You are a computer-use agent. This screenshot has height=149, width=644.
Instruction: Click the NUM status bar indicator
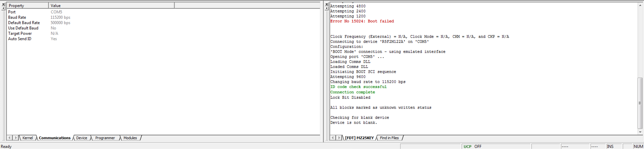638,147
